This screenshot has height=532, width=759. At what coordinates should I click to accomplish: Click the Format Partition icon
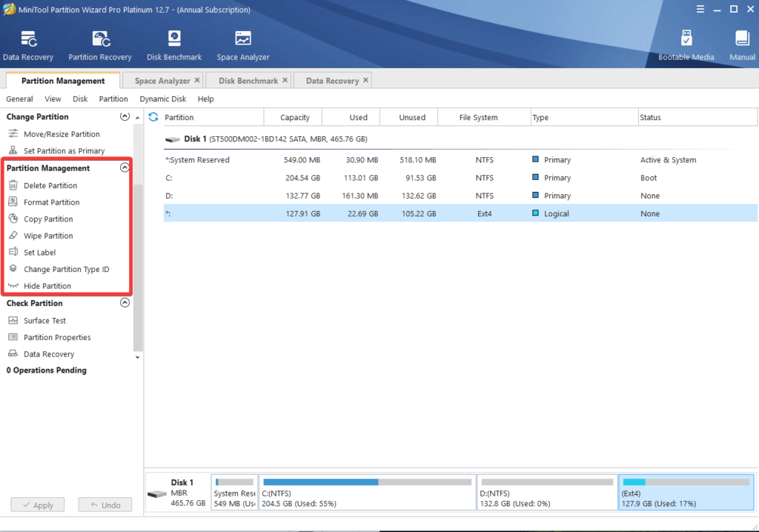pos(13,202)
